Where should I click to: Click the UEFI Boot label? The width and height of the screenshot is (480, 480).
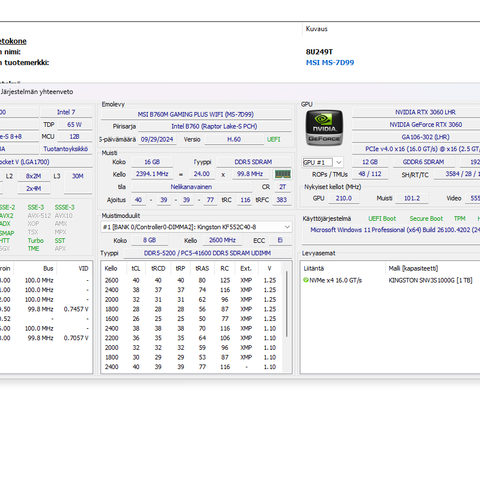click(382, 219)
